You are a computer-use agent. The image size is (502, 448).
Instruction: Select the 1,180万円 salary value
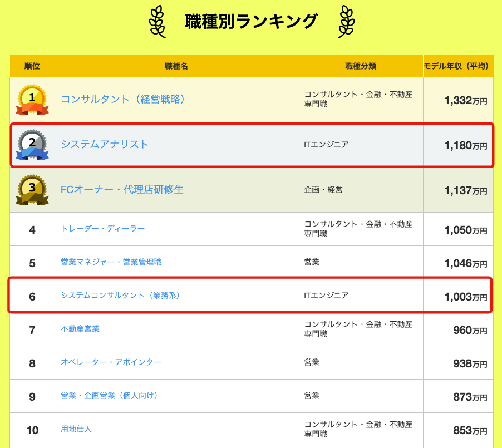pyautogui.click(x=466, y=146)
